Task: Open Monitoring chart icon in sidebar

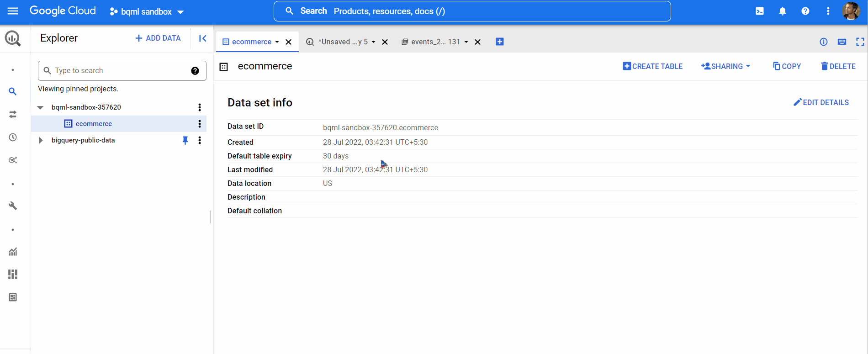Action: coord(13,251)
